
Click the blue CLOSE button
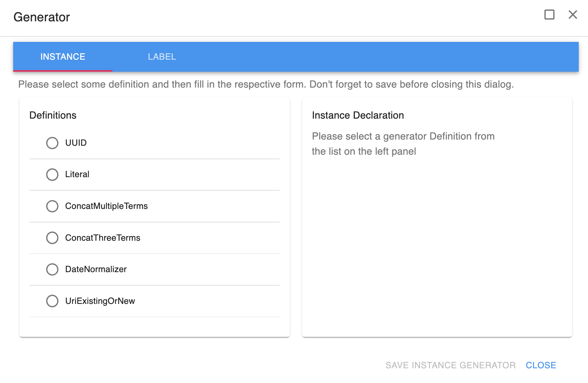click(541, 365)
